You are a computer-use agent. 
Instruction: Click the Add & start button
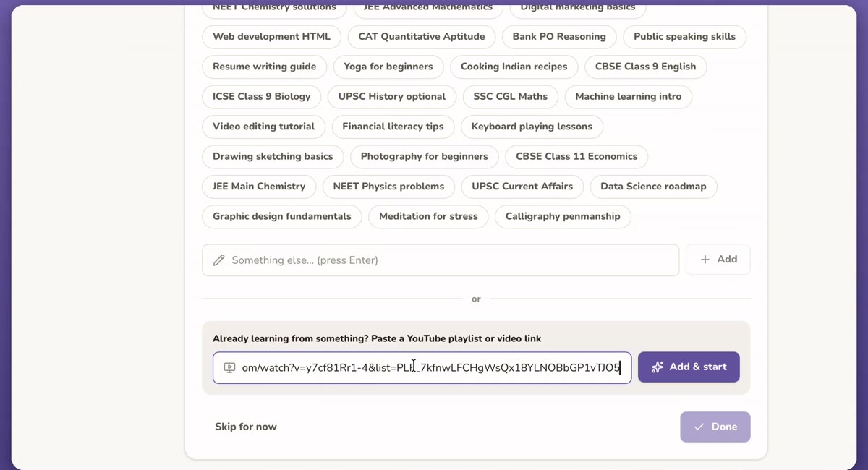coord(689,367)
